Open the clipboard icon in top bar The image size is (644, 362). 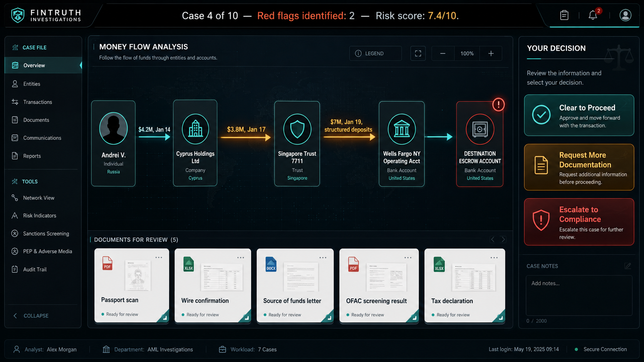(x=564, y=15)
